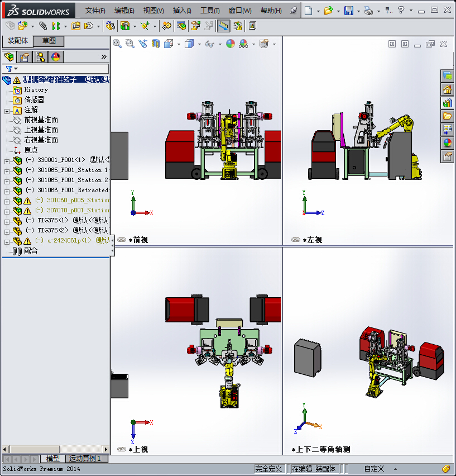Open the Display Style dropdown arrow

(199, 44)
